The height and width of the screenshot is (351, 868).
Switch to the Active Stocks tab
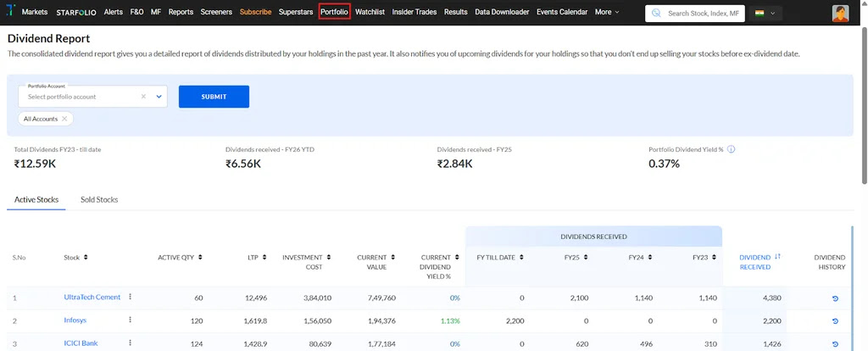coord(36,199)
